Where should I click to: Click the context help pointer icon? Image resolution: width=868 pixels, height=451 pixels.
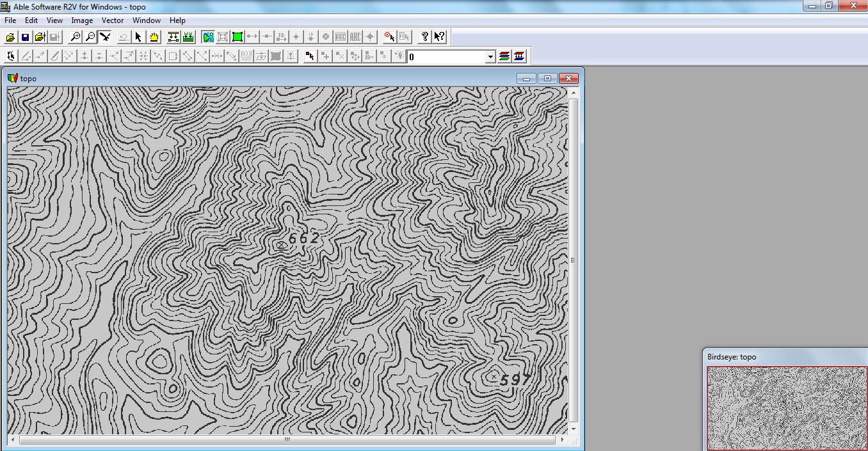tap(439, 37)
